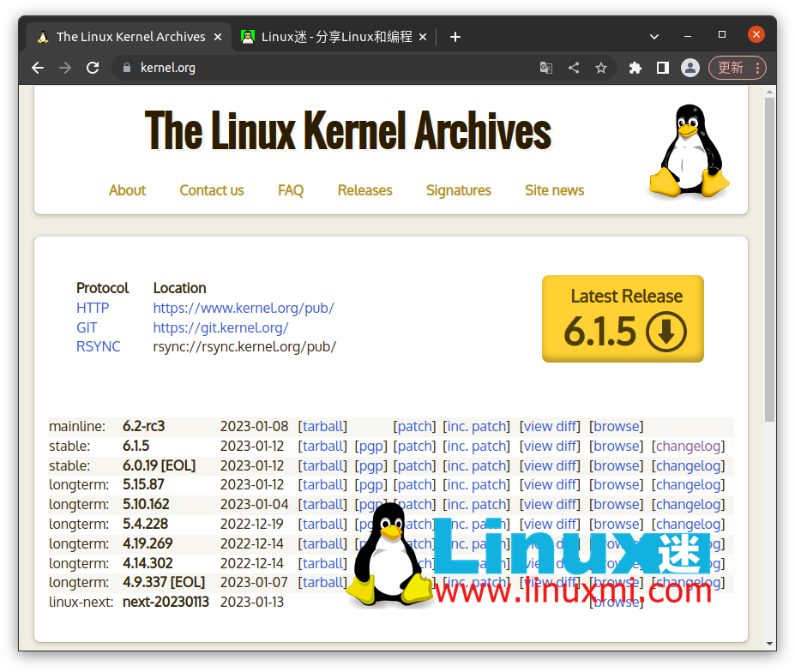Open the Contact us page
The width and height of the screenshot is (795, 672).
tap(212, 190)
